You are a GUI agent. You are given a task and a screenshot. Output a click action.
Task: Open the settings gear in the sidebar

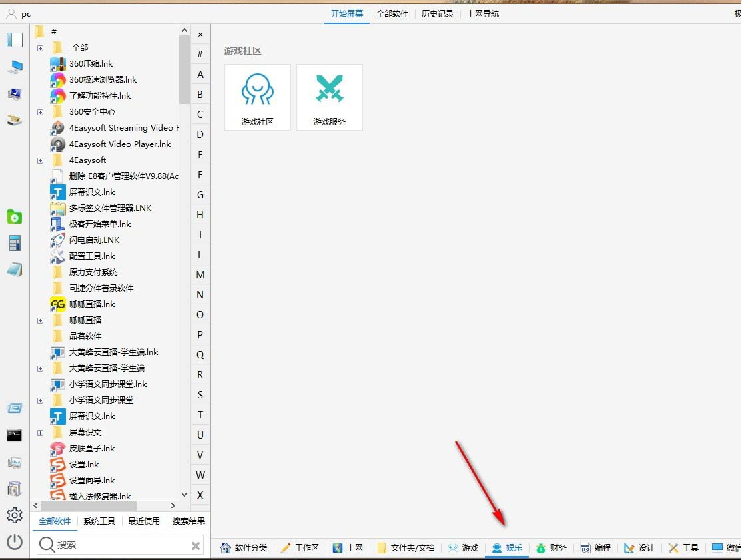[x=15, y=515]
